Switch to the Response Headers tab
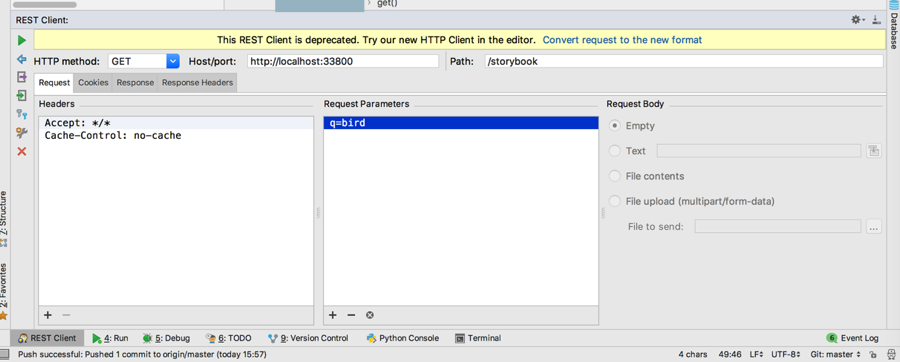The width and height of the screenshot is (900, 362). [197, 83]
